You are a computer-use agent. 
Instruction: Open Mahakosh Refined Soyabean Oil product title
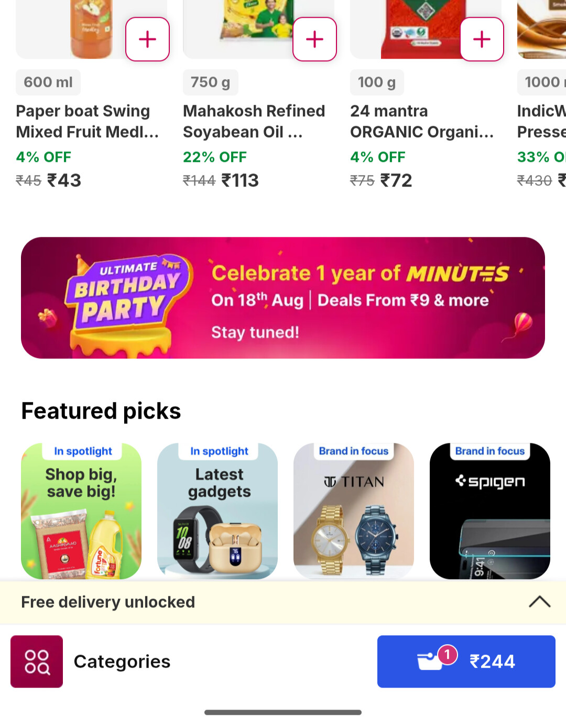[254, 121]
